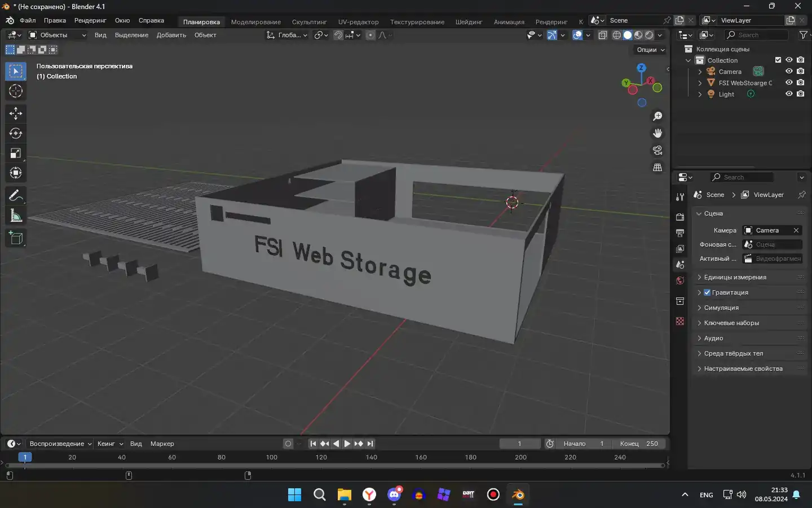Play the animation forward

347,444
